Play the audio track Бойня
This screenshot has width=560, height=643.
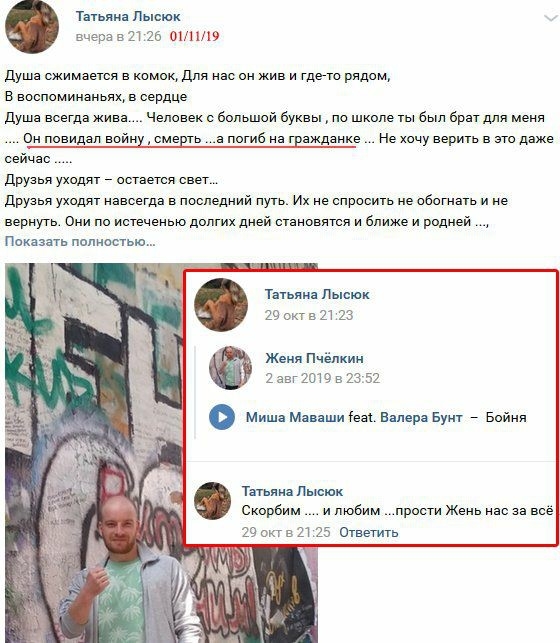(x=222, y=417)
